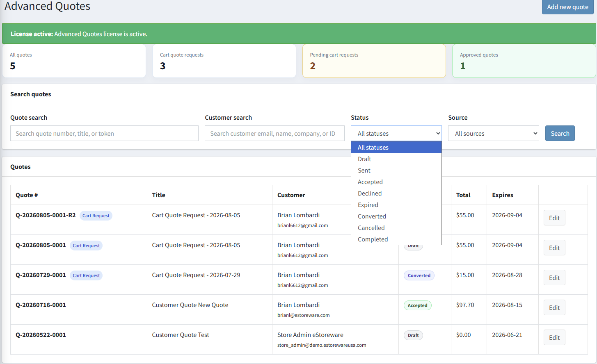
Task: Open the Cart quote requests card
Action: 224,61
